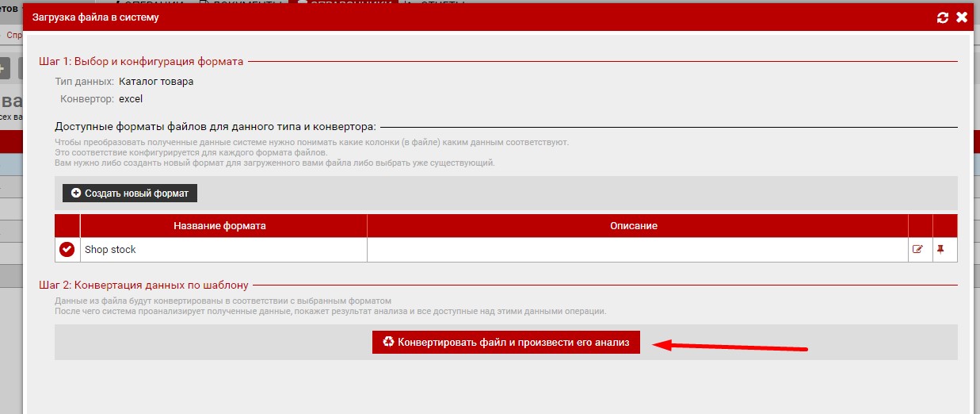Click the empty description cell of Shop stock
Viewport: 980px width, 414px height.
coord(636,250)
